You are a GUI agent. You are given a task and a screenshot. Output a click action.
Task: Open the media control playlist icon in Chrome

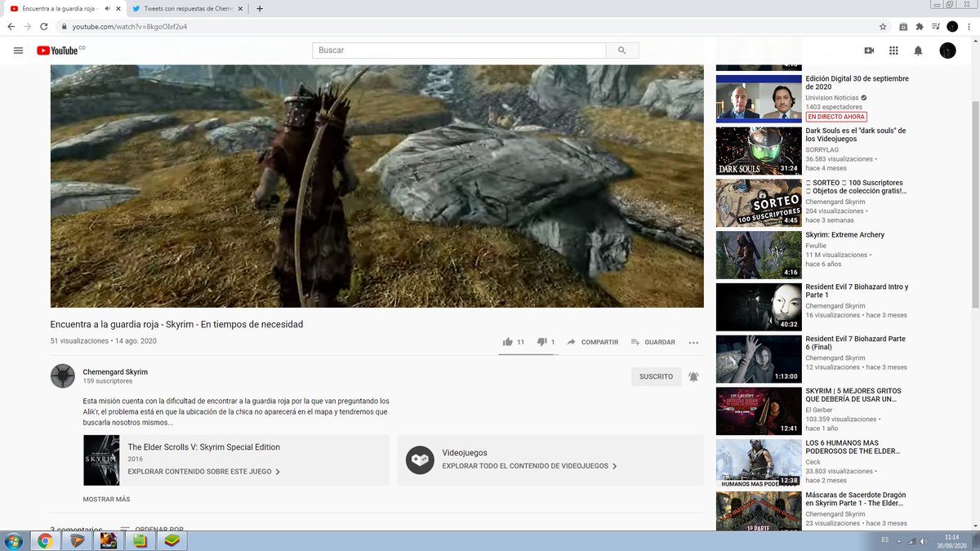click(936, 26)
